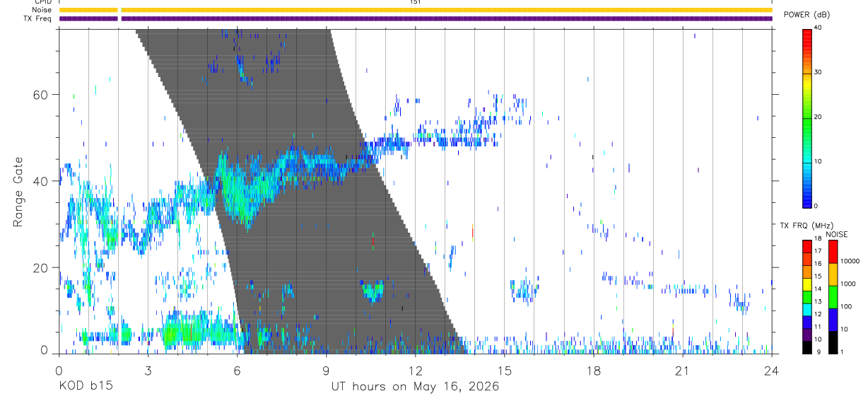Click the NOISE legend title
Screen dimensions: 868x401
tap(837, 234)
